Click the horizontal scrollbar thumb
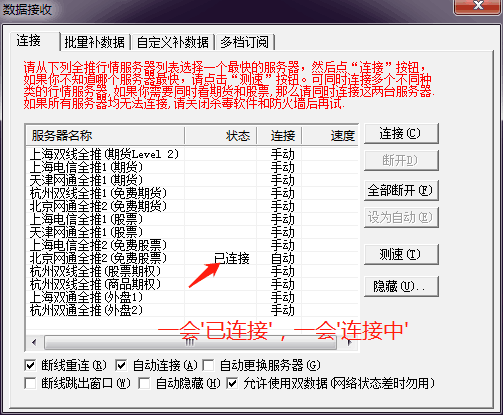The image size is (503, 415). click(x=190, y=342)
